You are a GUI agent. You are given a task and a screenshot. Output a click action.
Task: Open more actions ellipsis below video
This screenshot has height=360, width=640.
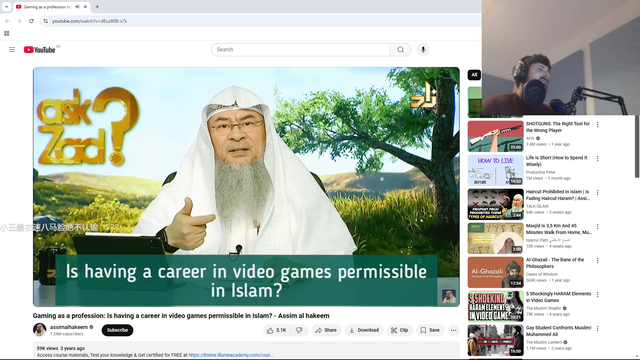coord(453,330)
